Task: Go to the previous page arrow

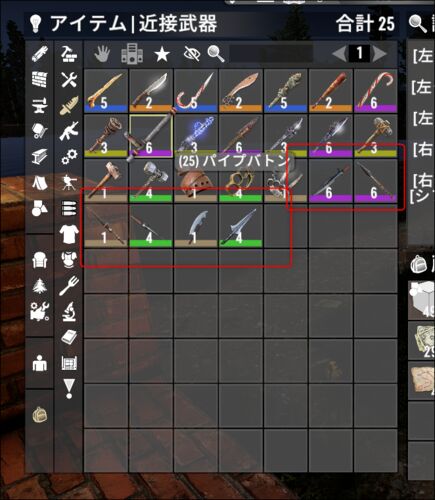Action: point(339,53)
